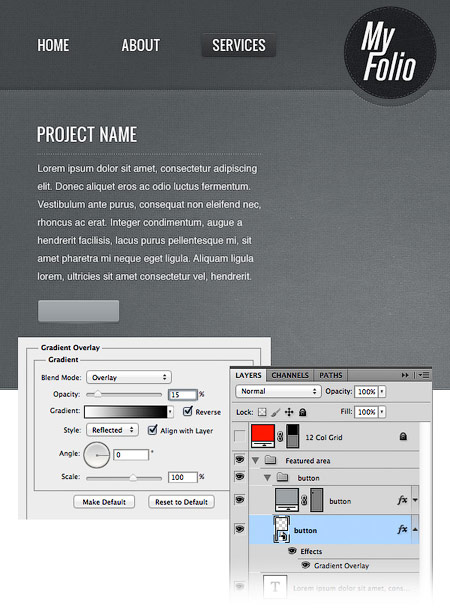Click the 12 Col Grid layer mask thumbnail

pos(293,436)
